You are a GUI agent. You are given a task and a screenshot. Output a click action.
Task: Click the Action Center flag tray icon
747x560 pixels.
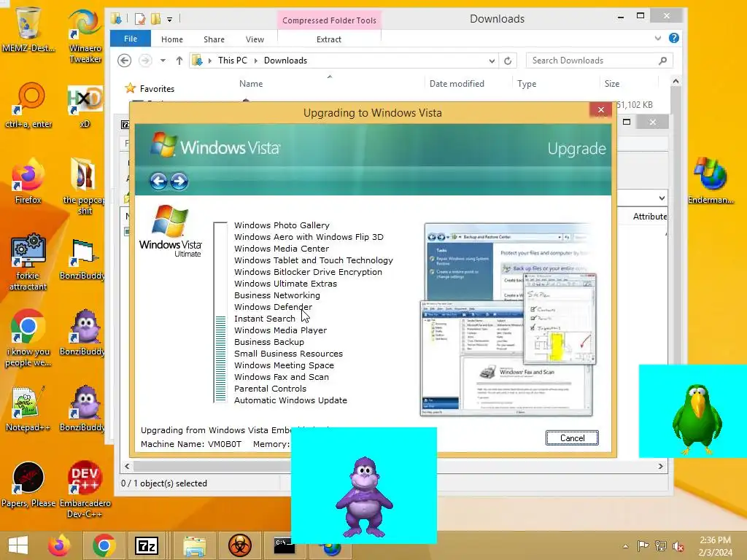643,545
